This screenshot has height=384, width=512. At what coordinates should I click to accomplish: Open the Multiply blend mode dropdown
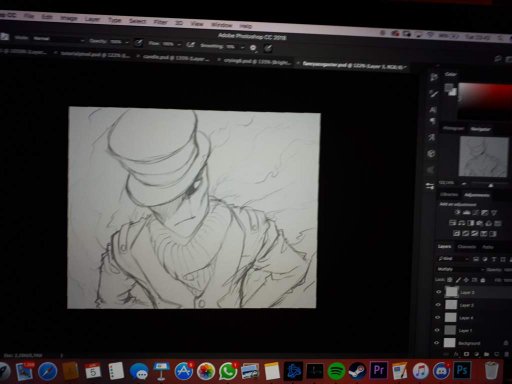(461, 269)
